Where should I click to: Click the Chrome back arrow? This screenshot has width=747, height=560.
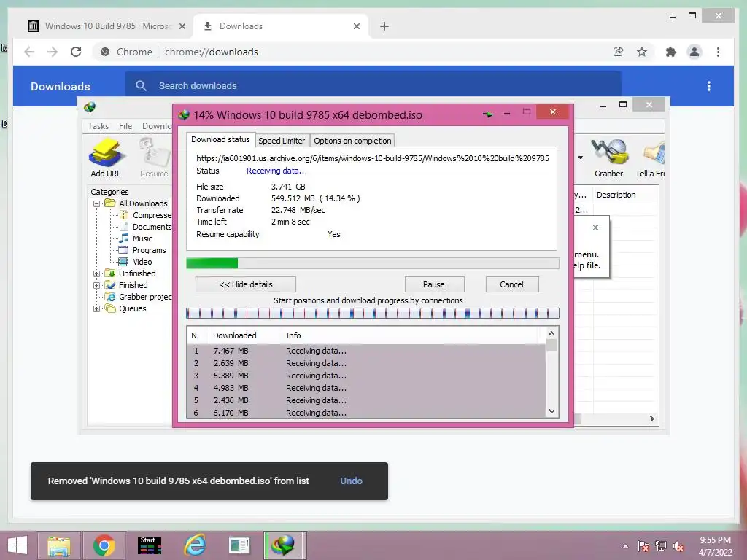coord(29,52)
